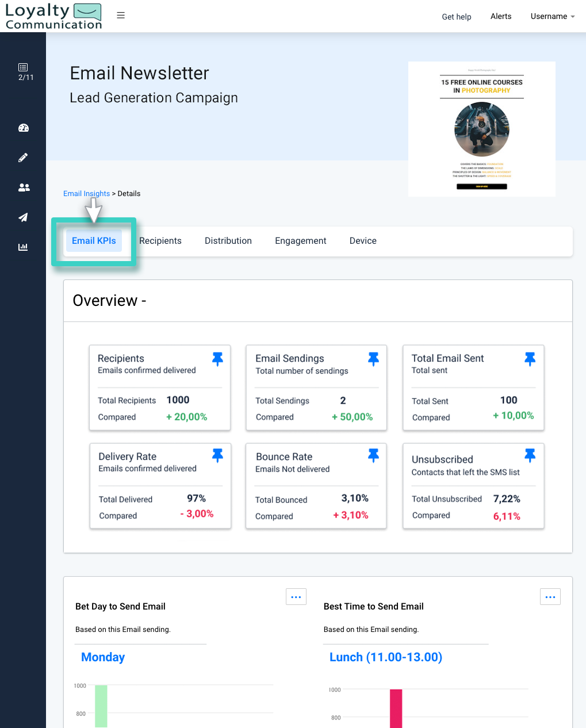The height and width of the screenshot is (728, 586).
Task: Open the dashboard gauge icon in sidebar
Action: [23, 128]
